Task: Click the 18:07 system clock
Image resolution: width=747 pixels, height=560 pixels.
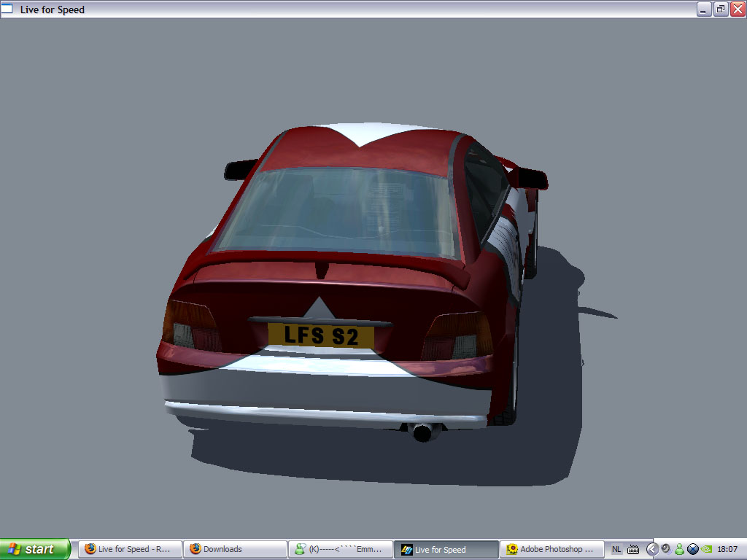Action: [x=727, y=549]
